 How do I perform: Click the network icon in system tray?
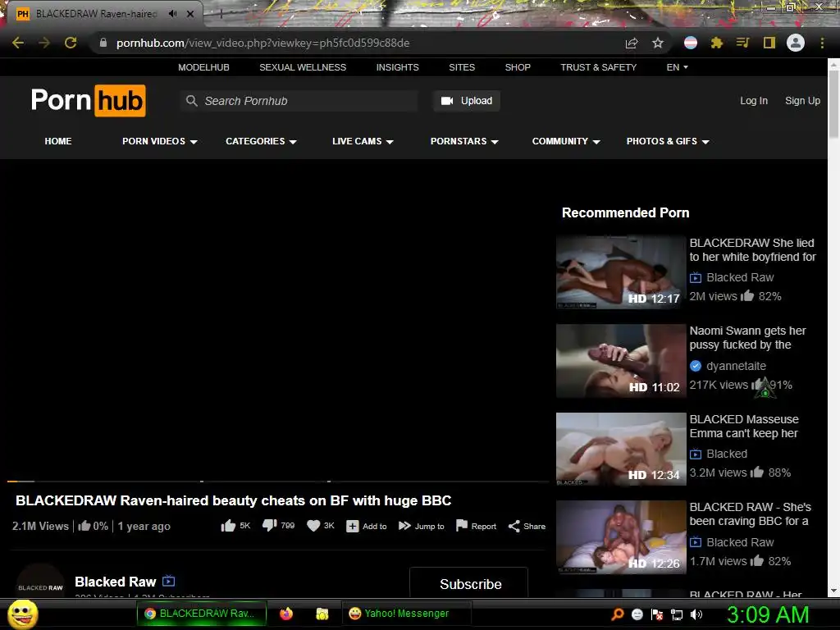coord(677,614)
